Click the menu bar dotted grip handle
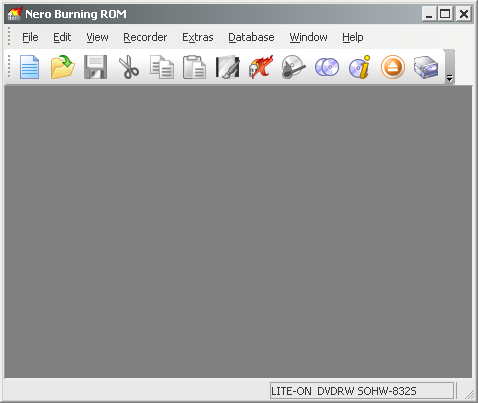Viewport: 478px width, 403px height. point(9,36)
